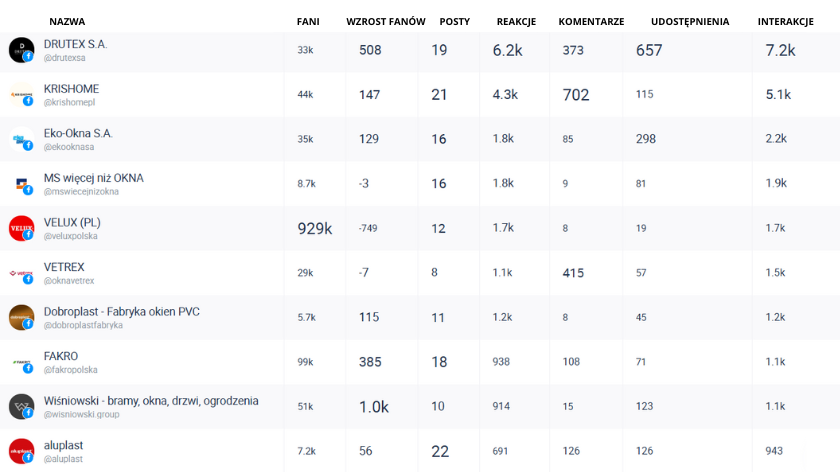The width and height of the screenshot is (840, 472).
Task: Click the MS więcej niż OKNA logo
Action: tap(21, 184)
